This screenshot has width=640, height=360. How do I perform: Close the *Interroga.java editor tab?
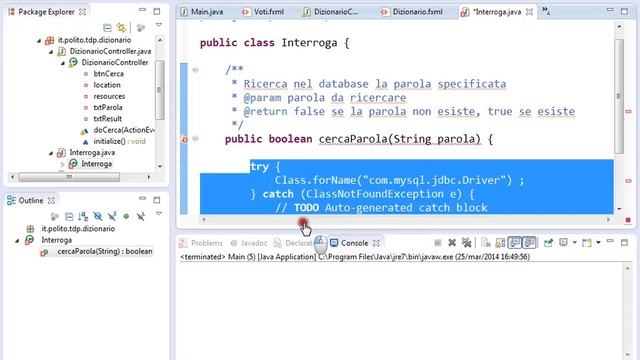click(529, 12)
